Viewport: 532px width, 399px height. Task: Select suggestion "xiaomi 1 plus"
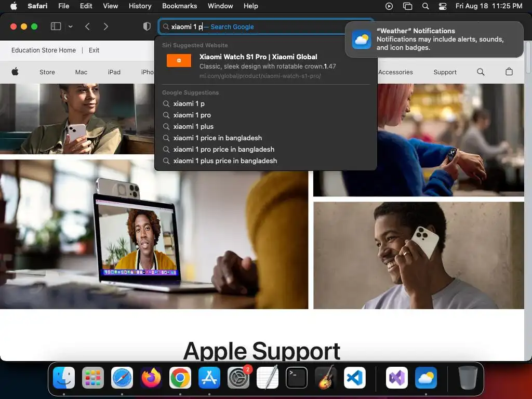pos(265,127)
